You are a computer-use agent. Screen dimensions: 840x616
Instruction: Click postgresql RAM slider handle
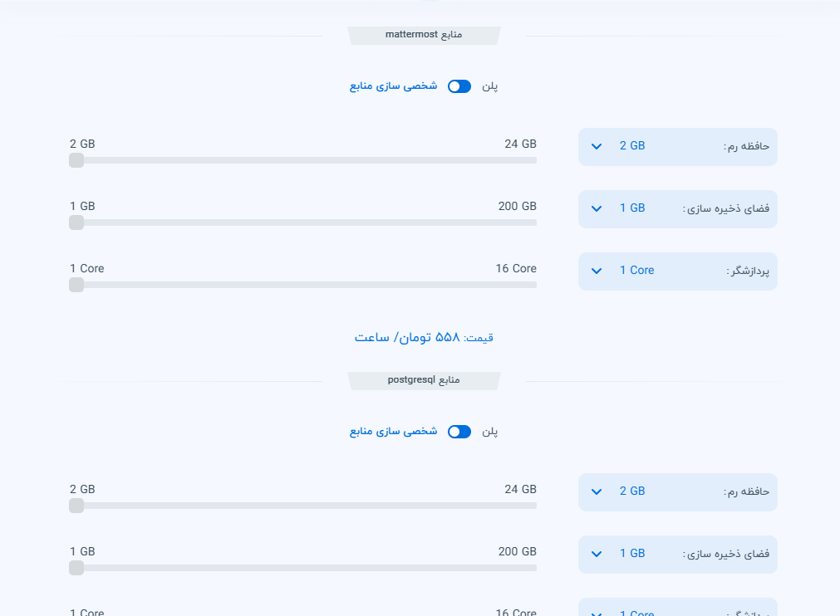tap(76, 506)
